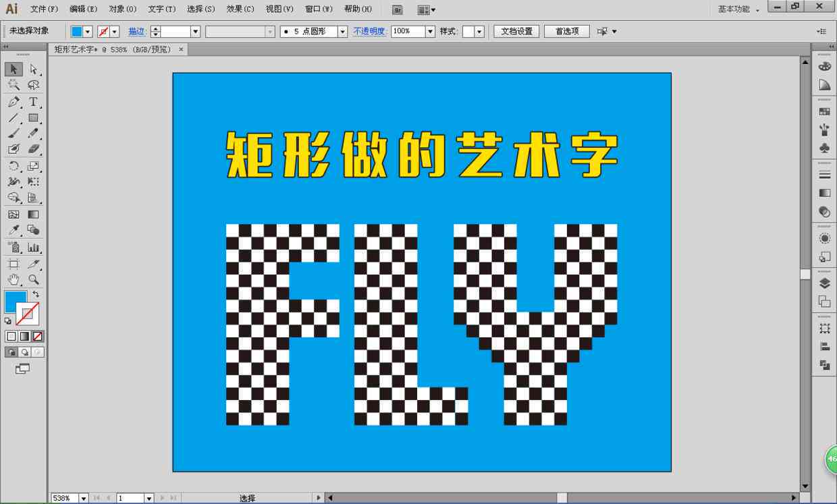Open the Color panel palette icon

pyautogui.click(x=824, y=66)
